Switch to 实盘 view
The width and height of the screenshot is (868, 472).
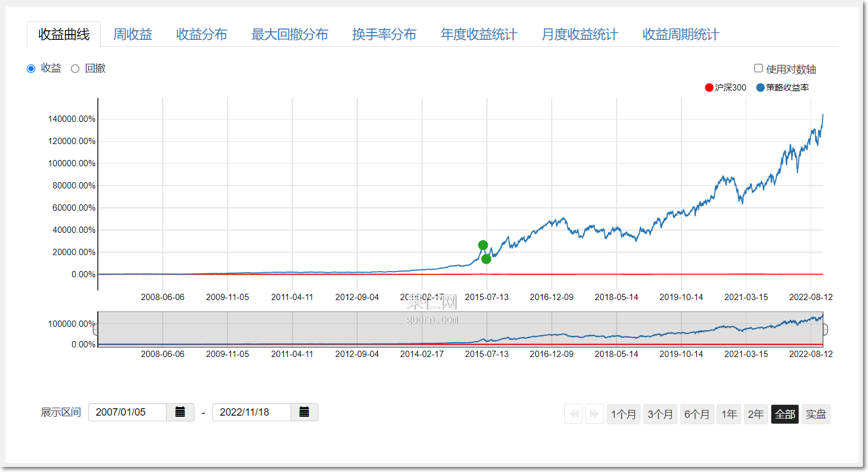click(x=816, y=414)
